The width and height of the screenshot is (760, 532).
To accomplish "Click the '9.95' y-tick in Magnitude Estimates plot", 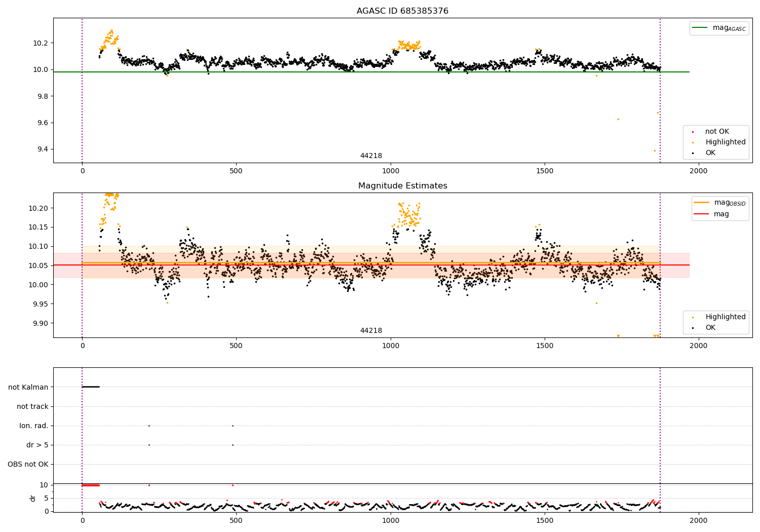I will 41,305.
